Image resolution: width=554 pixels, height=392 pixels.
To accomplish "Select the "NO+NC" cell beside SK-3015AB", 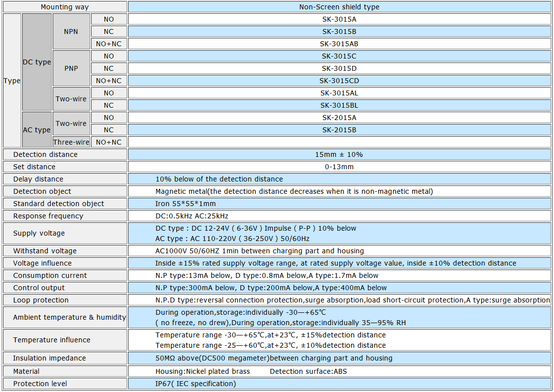I will [x=109, y=44].
